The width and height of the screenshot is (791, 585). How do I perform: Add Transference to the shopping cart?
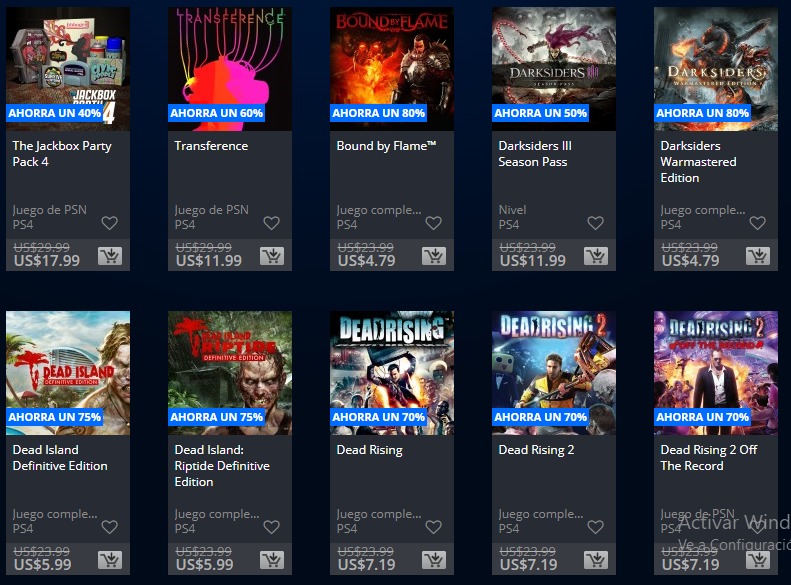coord(272,256)
